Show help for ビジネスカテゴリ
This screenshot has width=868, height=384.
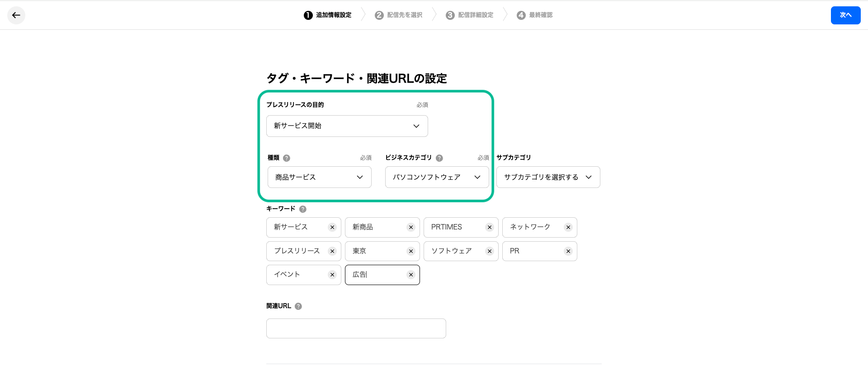point(439,158)
